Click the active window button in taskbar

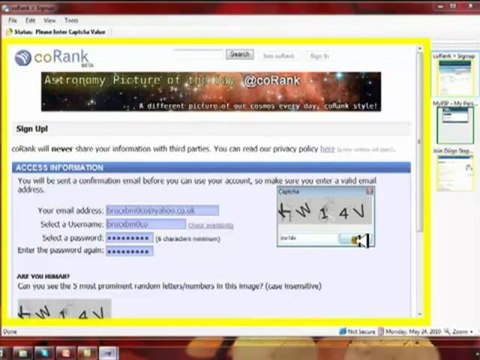click(108, 353)
